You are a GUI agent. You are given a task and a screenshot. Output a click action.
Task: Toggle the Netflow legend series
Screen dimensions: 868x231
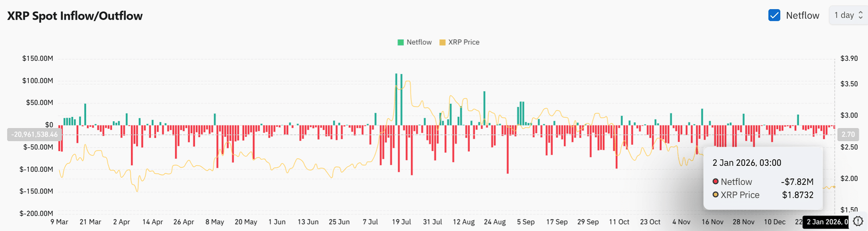414,42
